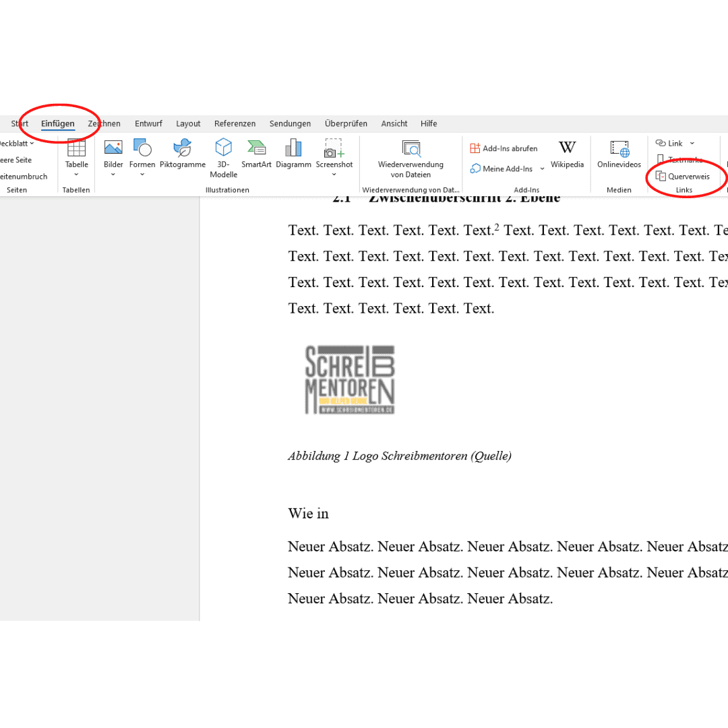Insert a Querverweis cross-reference
The height and width of the screenshot is (728, 728).
coord(682,177)
